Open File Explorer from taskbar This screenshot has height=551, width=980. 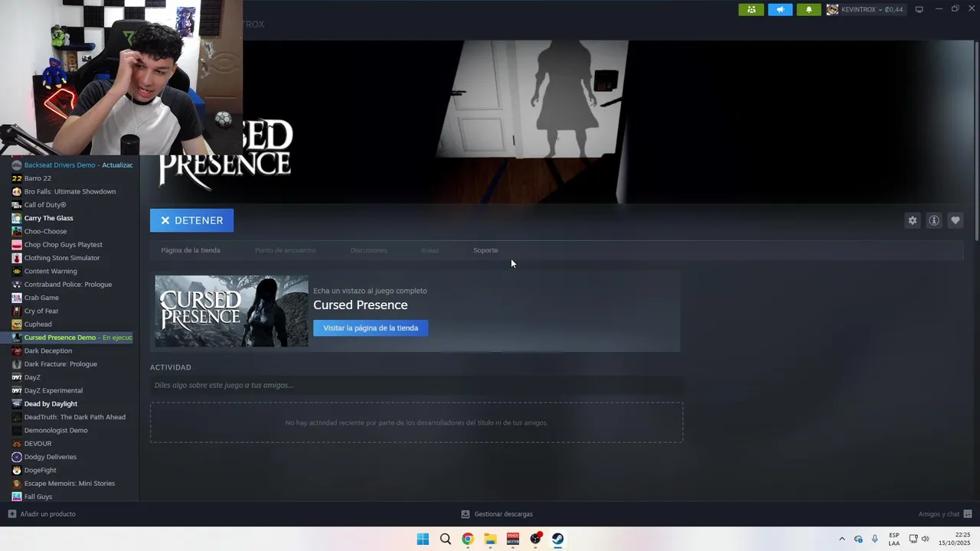(490, 539)
